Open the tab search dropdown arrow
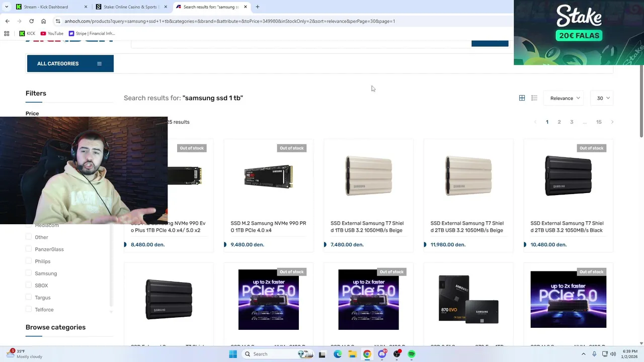Image resolution: width=644 pixels, height=362 pixels. pos(7,7)
